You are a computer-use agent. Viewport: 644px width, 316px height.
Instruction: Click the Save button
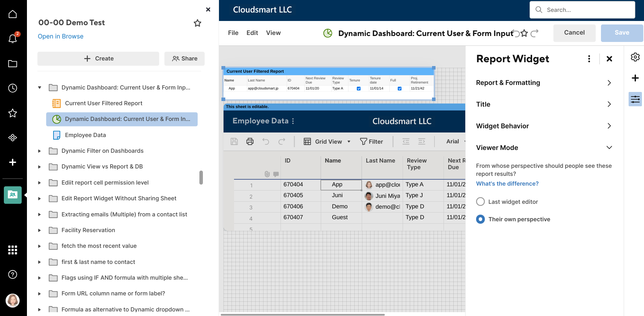[x=622, y=33]
